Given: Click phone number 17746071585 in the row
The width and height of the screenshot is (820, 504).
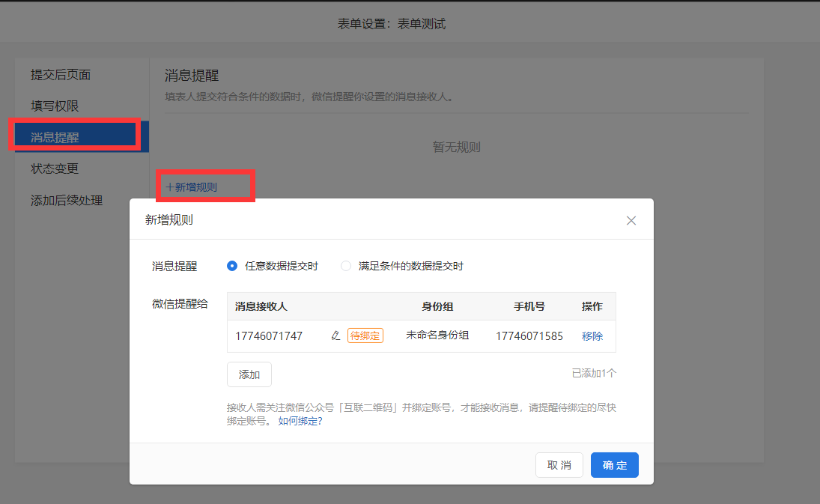Looking at the screenshot, I should click(x=529, y=336).
